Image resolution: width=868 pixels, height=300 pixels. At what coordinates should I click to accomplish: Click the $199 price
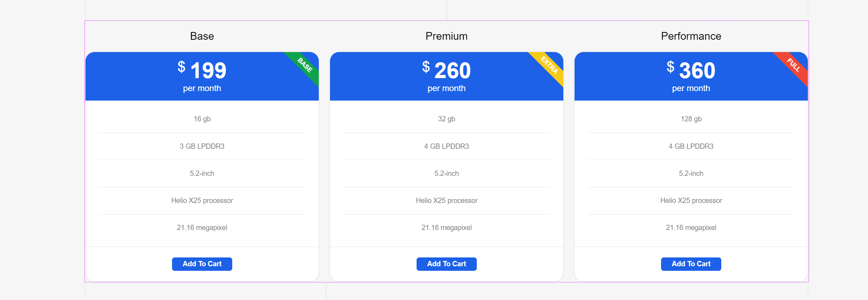tap(202, 70)
